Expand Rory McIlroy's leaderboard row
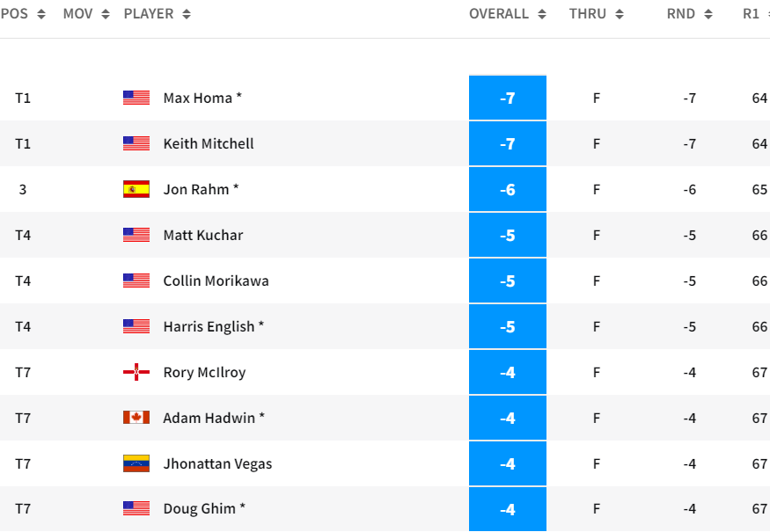Viewport: 770px width, 532px height. [x=385, y=372]
